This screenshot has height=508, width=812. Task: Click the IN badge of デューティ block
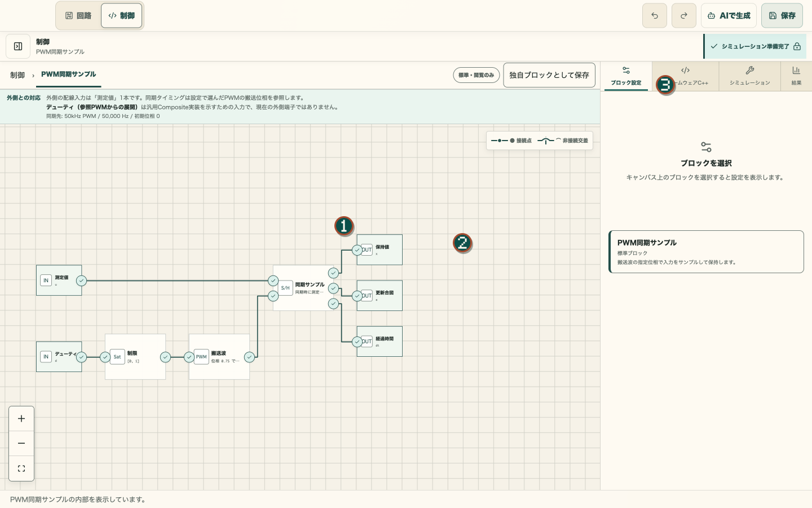46,357
